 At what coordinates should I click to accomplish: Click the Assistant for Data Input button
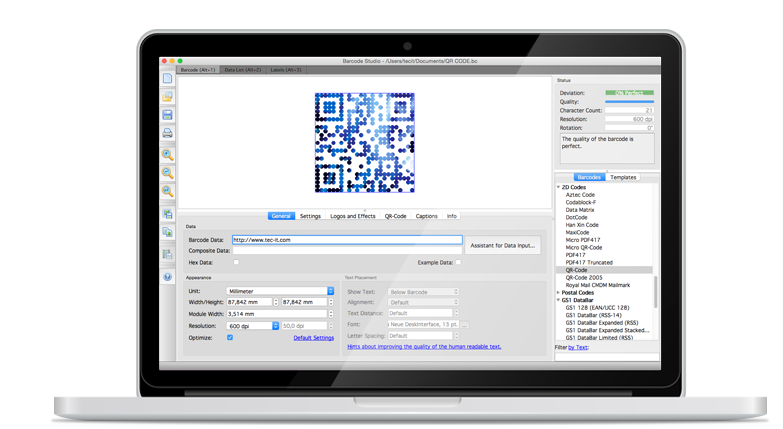(502, 245)
